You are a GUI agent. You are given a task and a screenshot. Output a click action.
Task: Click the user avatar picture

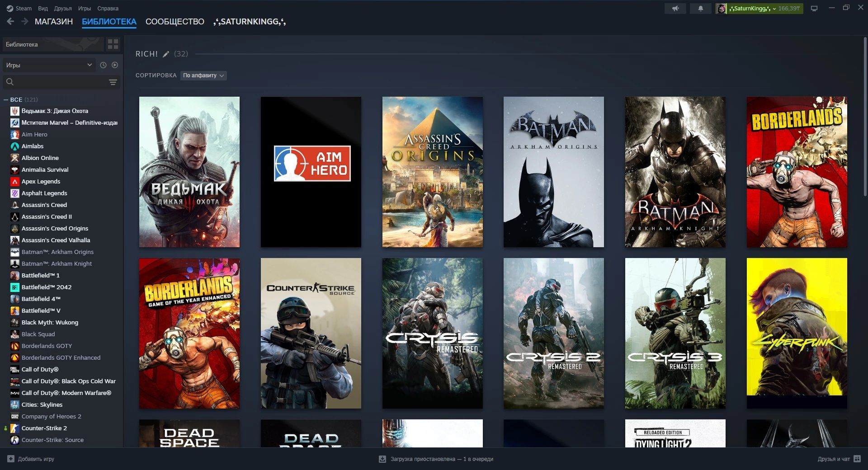(x=722, y=8)
